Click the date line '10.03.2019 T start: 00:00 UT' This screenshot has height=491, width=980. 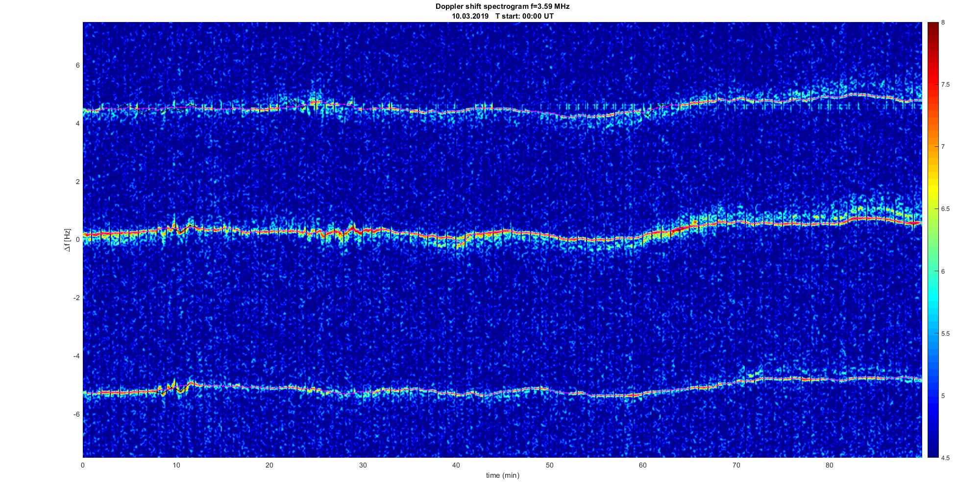pyautogui.click(x=502, y=16)
